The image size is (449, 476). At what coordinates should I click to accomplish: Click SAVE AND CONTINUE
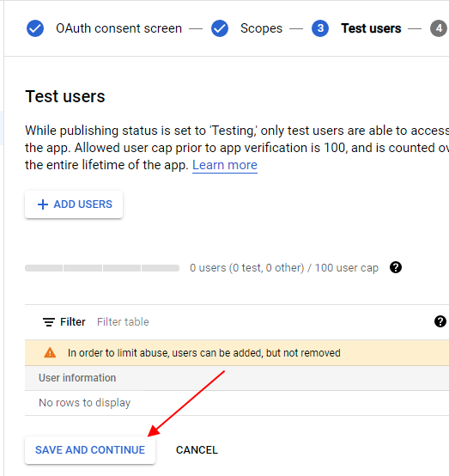pos(90,450)
